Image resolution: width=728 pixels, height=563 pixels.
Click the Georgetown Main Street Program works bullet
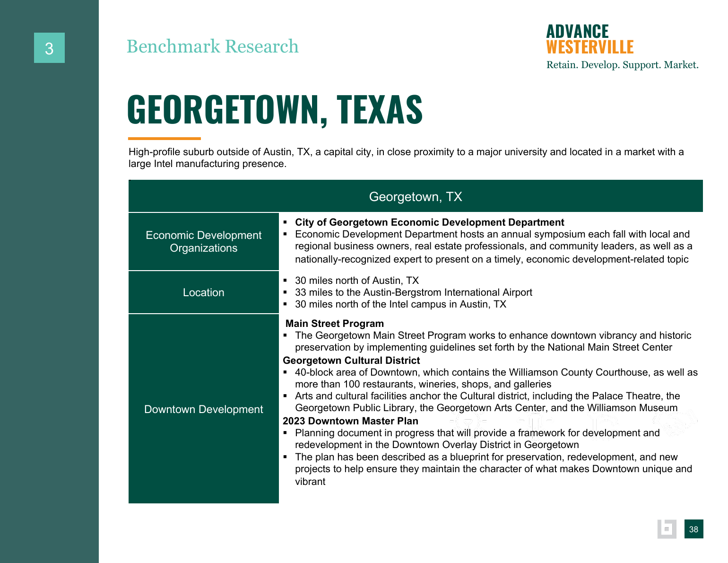pos(493,341)
